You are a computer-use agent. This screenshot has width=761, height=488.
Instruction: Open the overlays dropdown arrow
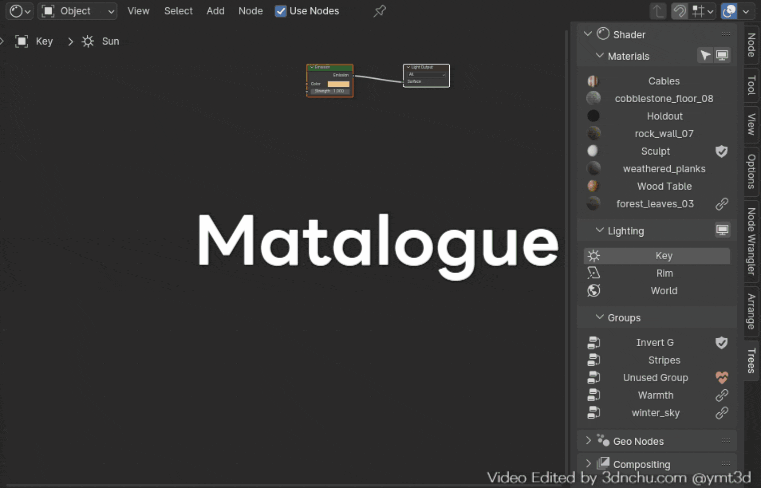click(x=746, y=11)
